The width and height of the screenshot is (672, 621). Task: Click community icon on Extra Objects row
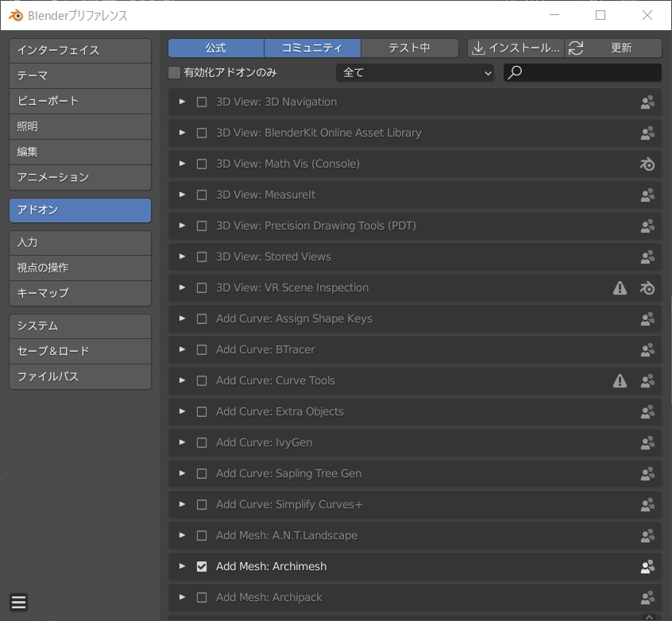(647, 411)
